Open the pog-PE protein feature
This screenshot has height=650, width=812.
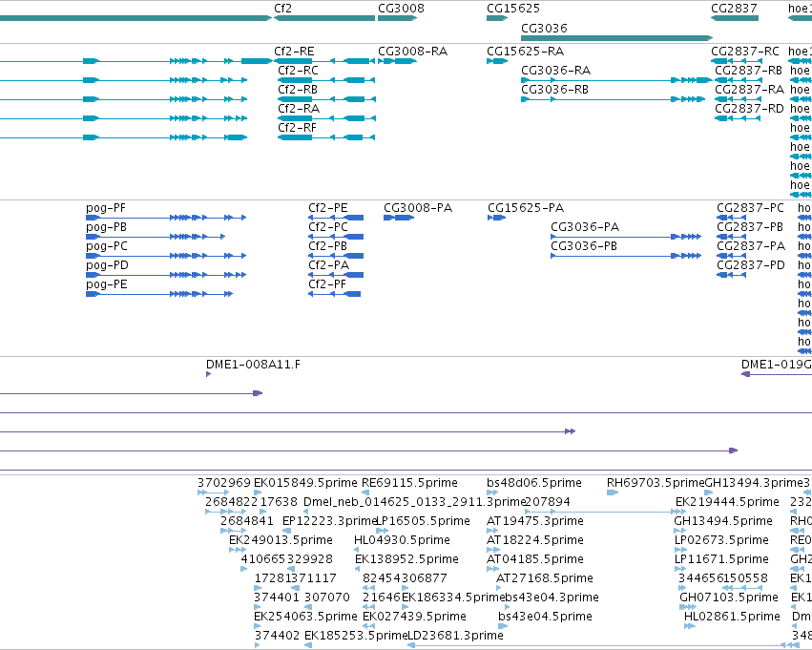(159, 294)
